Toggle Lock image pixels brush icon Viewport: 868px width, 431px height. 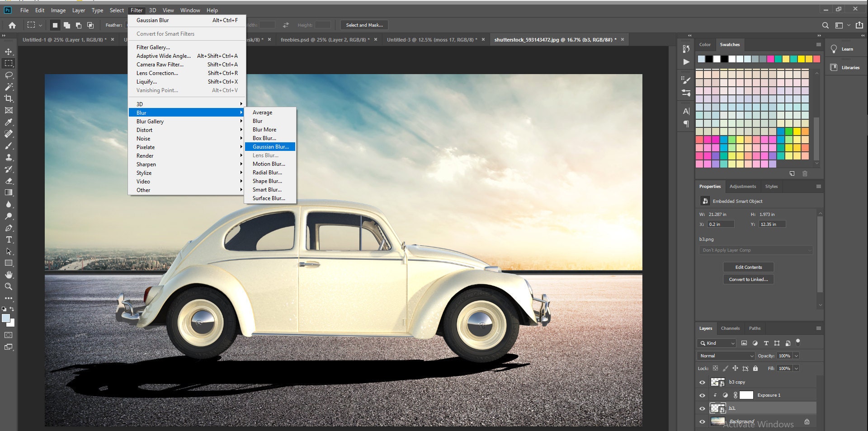pos(725,368)
